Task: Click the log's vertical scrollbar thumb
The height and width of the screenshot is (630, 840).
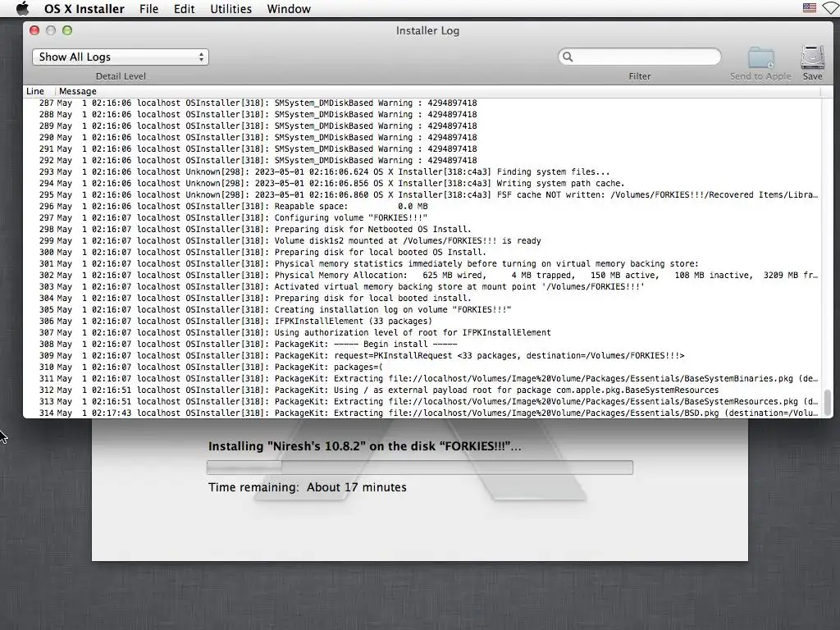Action: coord(827,403)
